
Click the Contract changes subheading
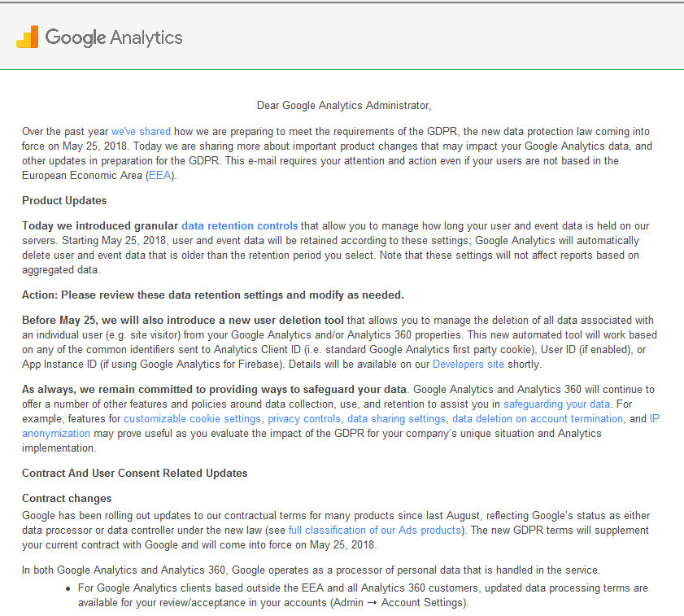pyautogui.click(x=67, y=499)
